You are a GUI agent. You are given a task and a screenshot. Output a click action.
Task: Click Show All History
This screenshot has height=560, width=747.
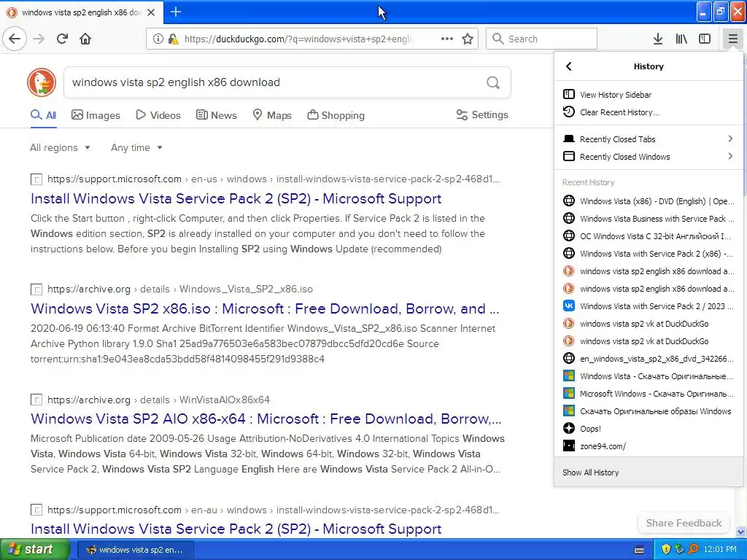[x=649, y=472]
